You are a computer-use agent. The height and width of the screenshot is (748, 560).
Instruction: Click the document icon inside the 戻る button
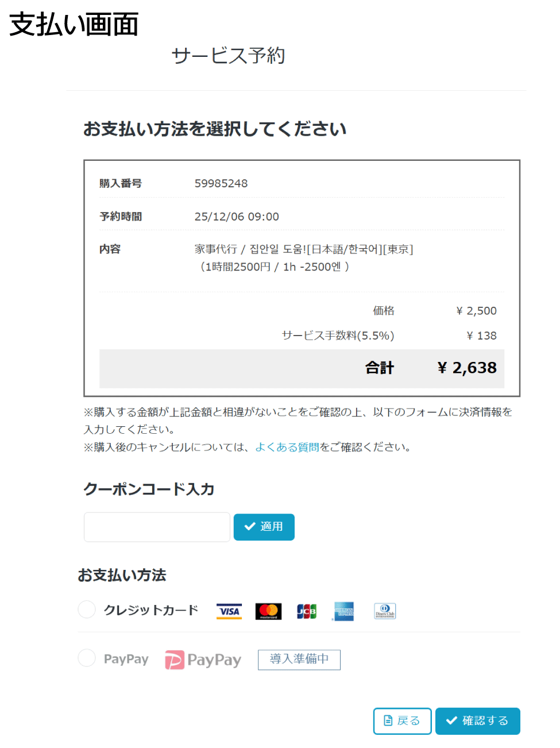[x=388, y=720]
